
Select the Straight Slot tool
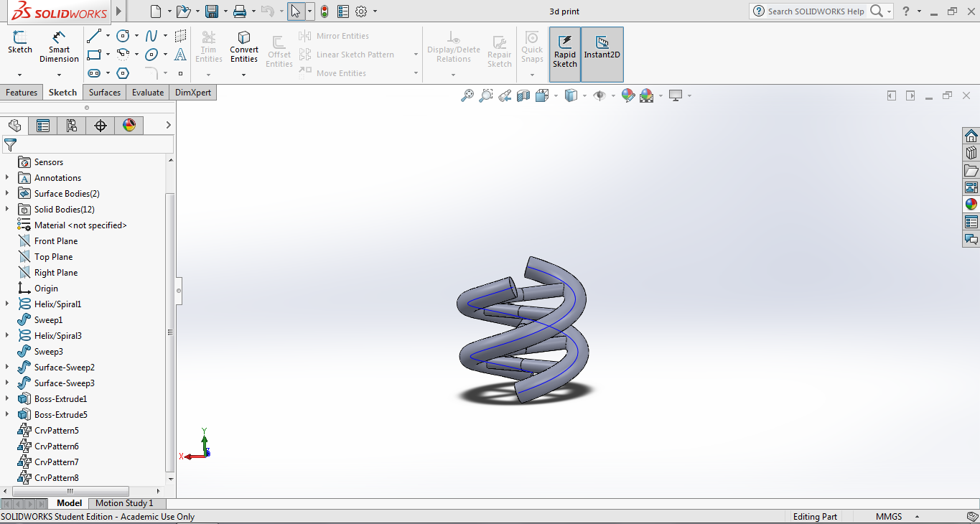(93, 73)
